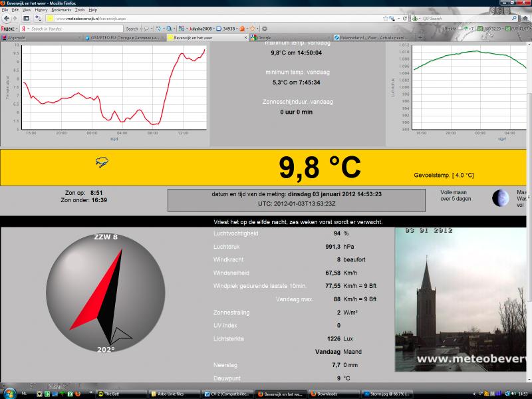
Task: Click the bookmark star in the address bar
Action: coord(386,19)
